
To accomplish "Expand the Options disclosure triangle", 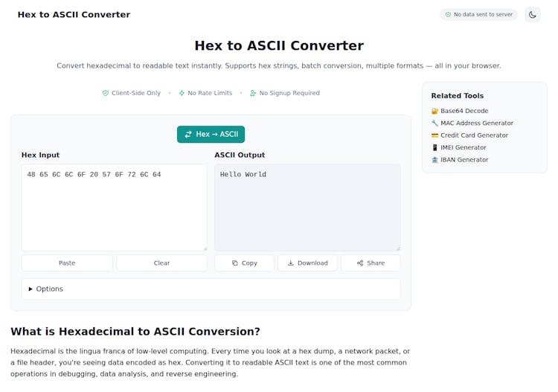I will tap(31, 289).
